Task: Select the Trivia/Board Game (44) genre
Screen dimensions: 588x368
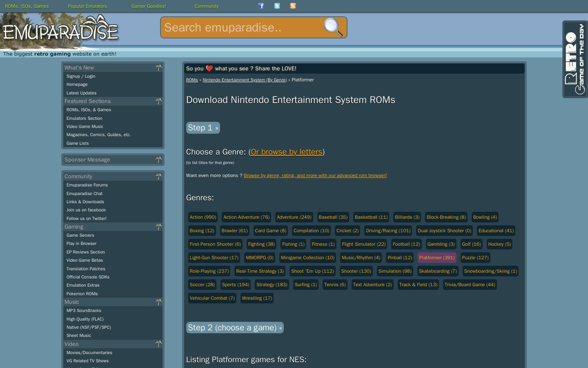Action: [470, 285]
